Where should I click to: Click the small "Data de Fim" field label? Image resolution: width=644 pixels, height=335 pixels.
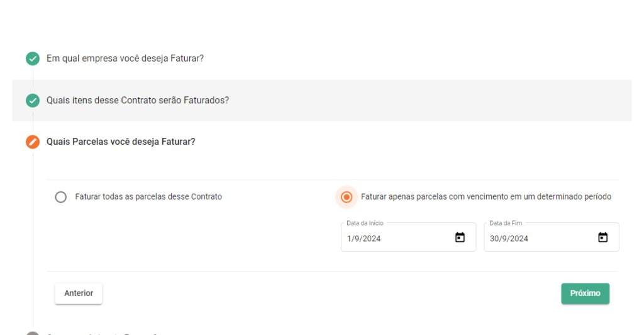click(x=506, y=223)
